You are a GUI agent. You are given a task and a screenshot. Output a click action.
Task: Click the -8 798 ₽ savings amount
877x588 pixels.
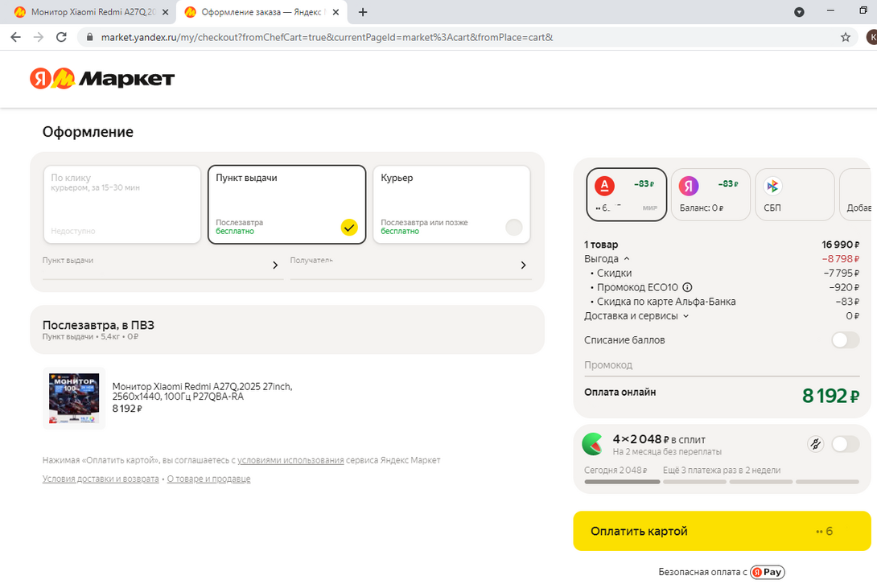tap(840, 259)
